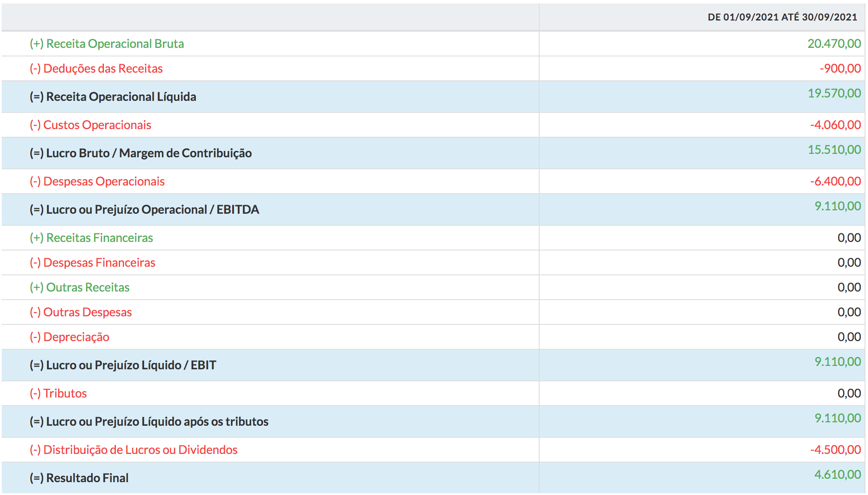
Task: Open Distribuição de Lucros ou Dividendos entry
Action: click(133, 450)
